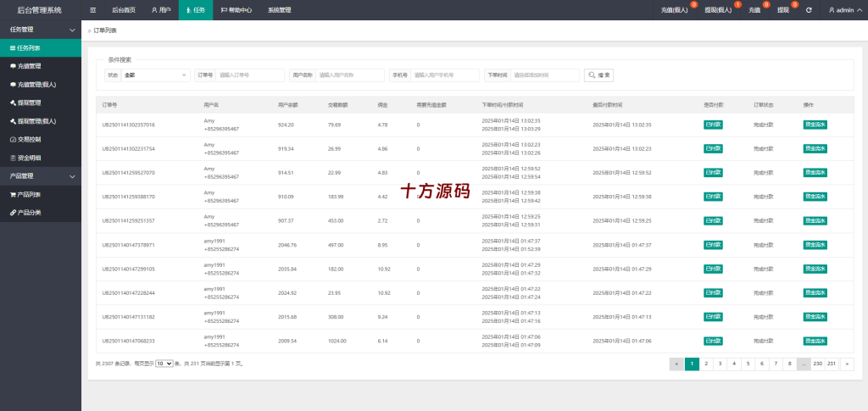Open 帮助中心 in top nav
Screen dimensions: 868x411
(x=236, y=10)
